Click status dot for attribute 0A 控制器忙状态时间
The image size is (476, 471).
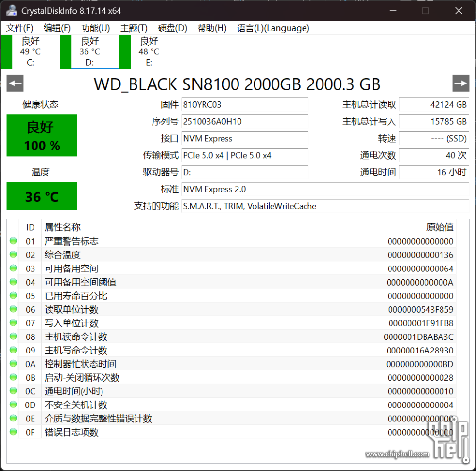[x=13, y=364]
